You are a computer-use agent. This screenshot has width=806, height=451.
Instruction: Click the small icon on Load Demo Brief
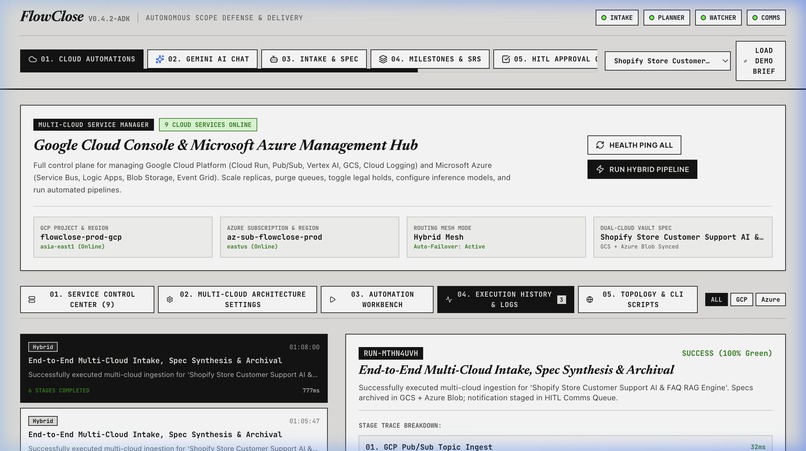(x=745, y=61)
